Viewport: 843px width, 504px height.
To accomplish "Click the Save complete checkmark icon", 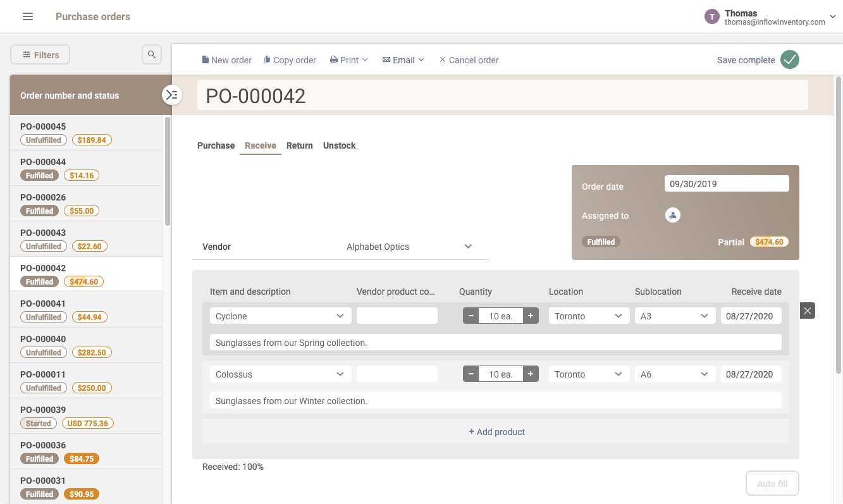I will click(790, 59).
